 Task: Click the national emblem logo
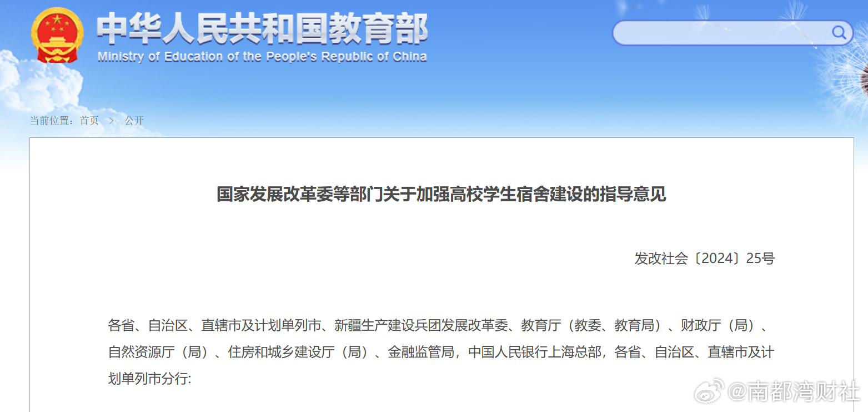coord(57,36)
